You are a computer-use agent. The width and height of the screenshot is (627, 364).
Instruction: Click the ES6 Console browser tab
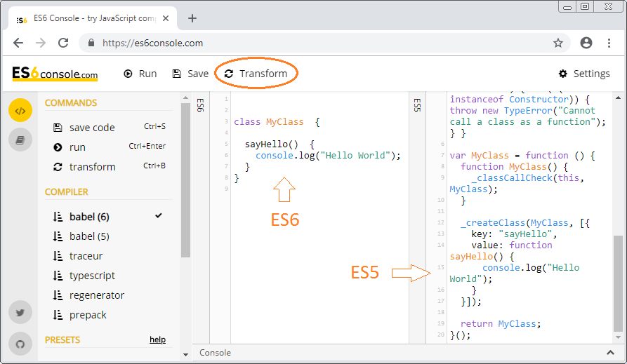pos(93,18)
